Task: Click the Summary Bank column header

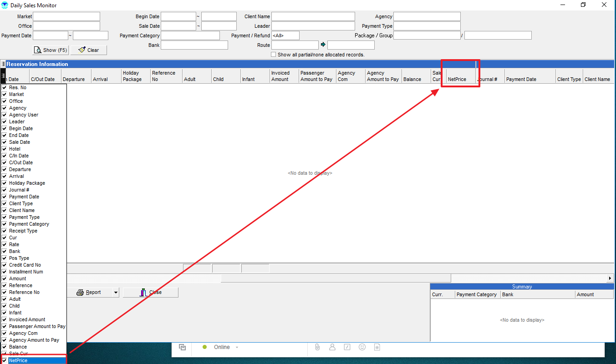Action: click(x=538, y=294)
